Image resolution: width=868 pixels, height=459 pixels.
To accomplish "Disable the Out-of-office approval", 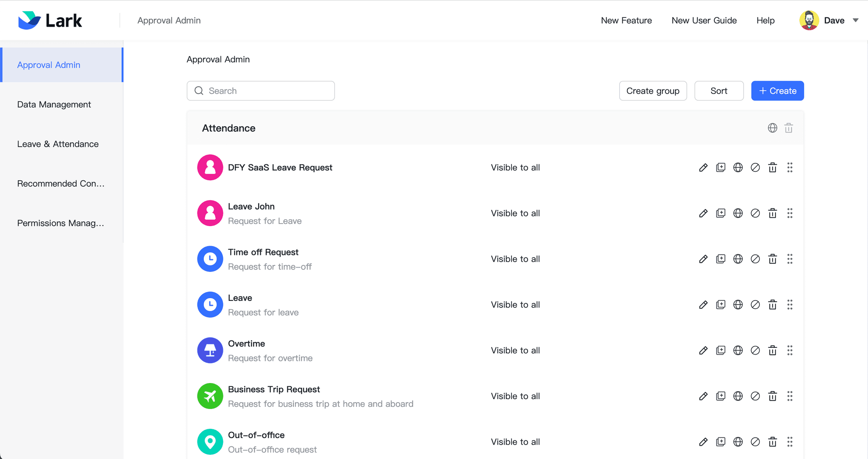I will (x=756, y=442).
